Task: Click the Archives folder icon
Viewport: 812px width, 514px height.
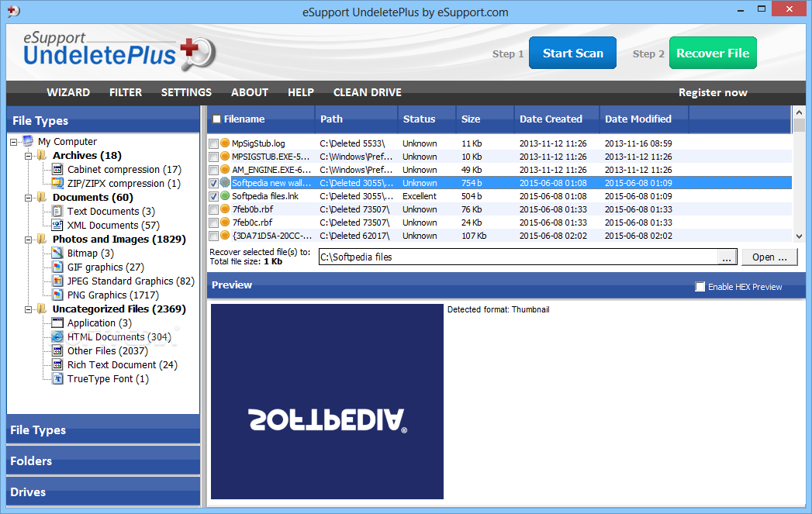Action: coord(42,155)
